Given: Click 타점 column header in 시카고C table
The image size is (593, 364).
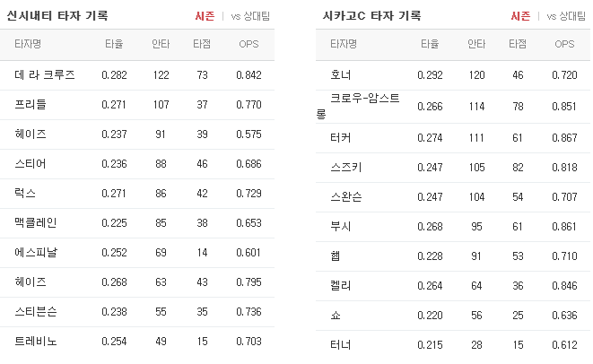Looking at the screenshot, I should coord(518,44).
